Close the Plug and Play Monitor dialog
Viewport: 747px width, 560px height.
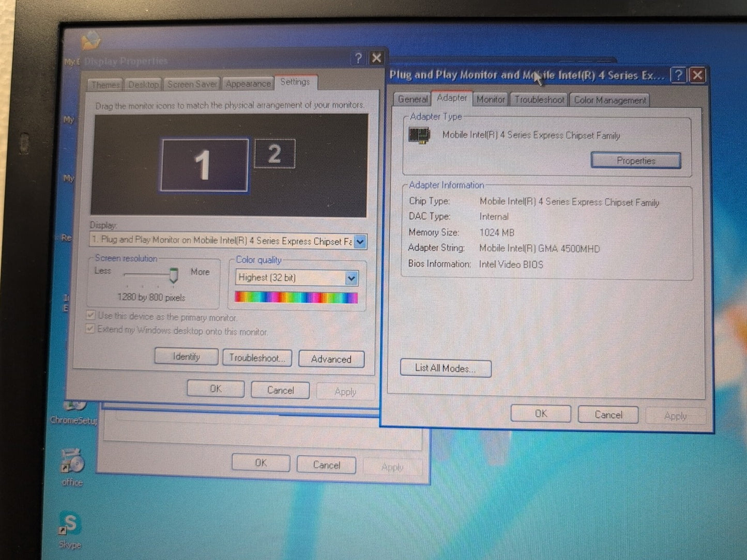coord(698,75)
